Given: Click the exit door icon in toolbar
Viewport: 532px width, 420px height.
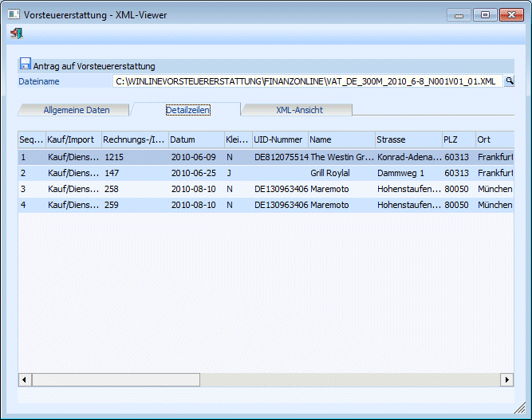Looking at the screenshot, I should point(16,33).
